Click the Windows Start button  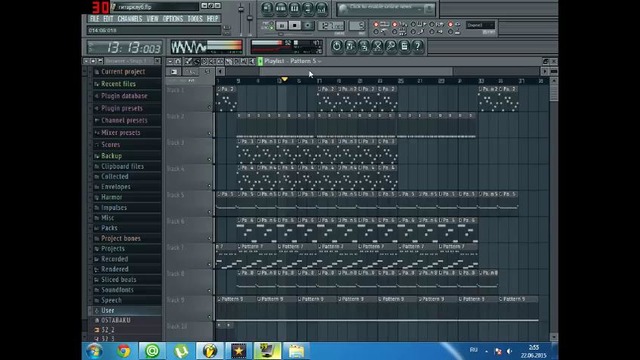[94, 351]
